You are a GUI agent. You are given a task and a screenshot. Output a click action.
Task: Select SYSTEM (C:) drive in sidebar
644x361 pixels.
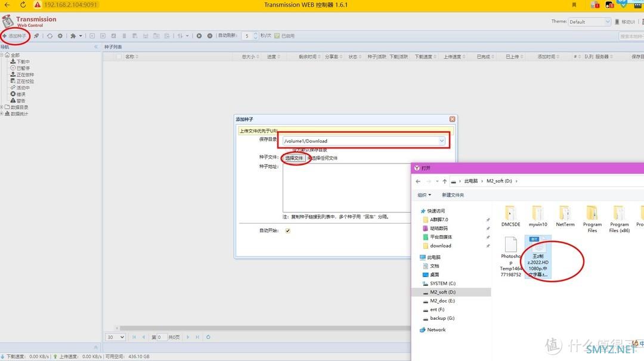[442, 283]
